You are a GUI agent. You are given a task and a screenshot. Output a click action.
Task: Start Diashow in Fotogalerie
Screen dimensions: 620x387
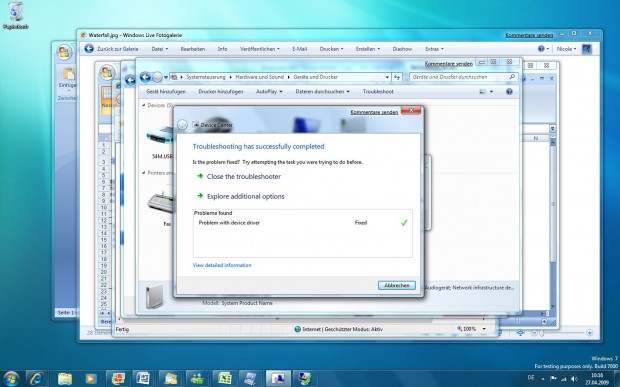pyautogui.click(x=402, y=49)
